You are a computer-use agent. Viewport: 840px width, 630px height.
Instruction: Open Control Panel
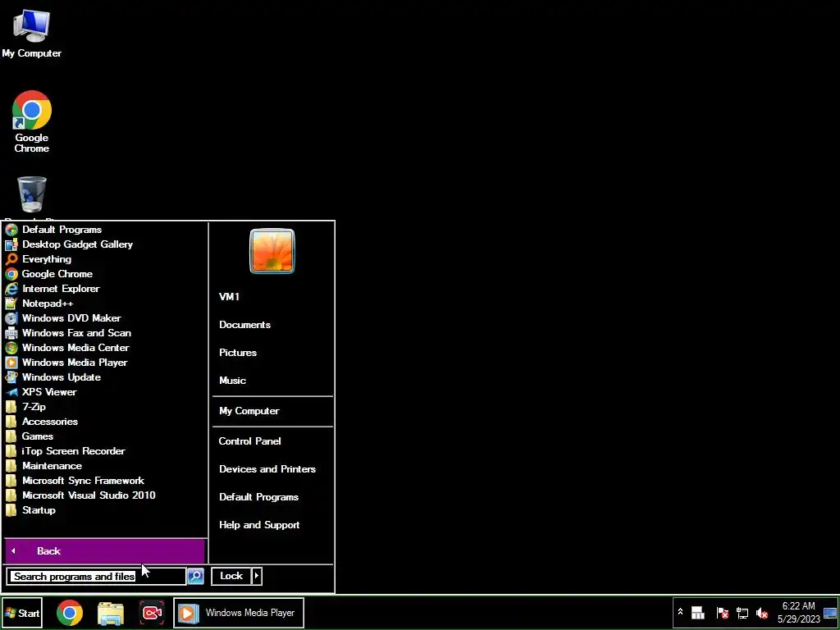coord(272,441)
